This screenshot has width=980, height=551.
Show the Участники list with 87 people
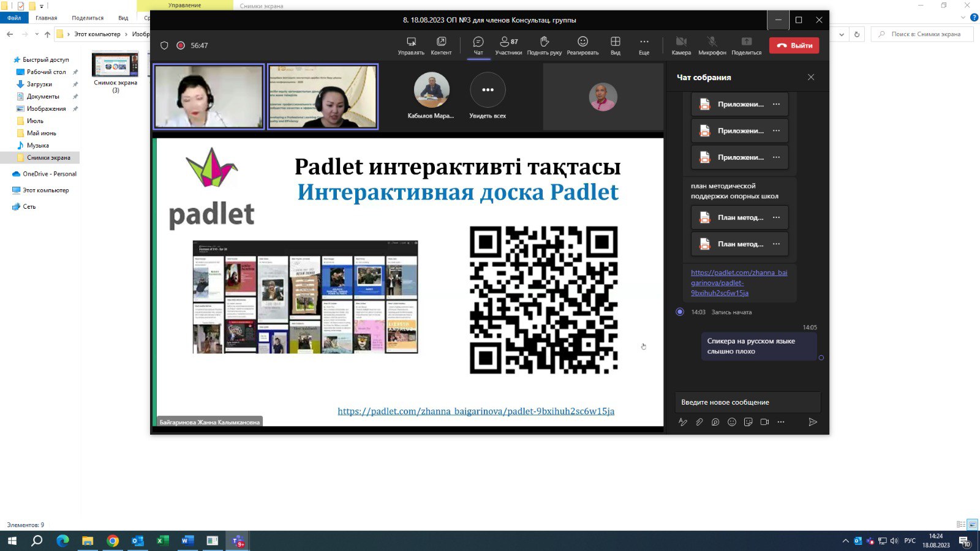point(508,46)
